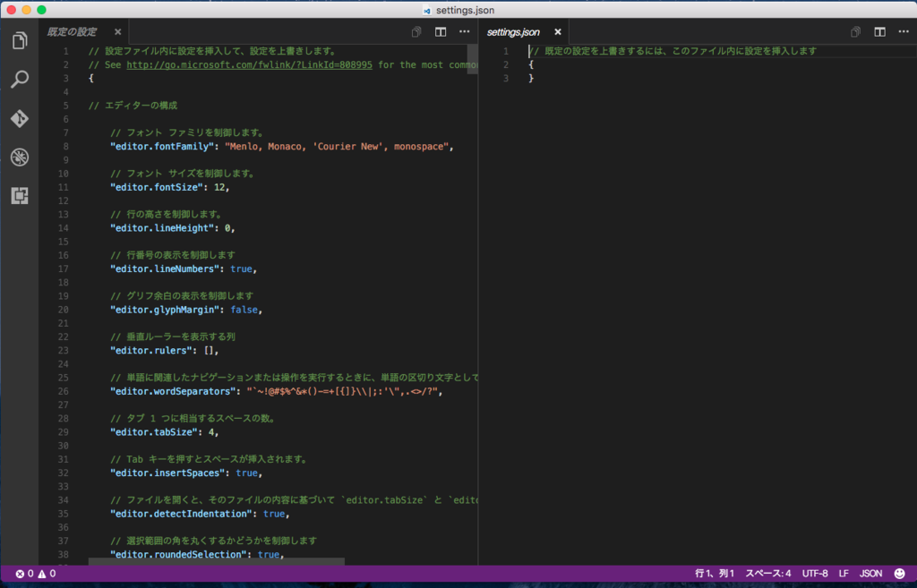Click the "editor.lineNumbers" setting key
This screenshot has width=917, height=588.
[165, 269]
